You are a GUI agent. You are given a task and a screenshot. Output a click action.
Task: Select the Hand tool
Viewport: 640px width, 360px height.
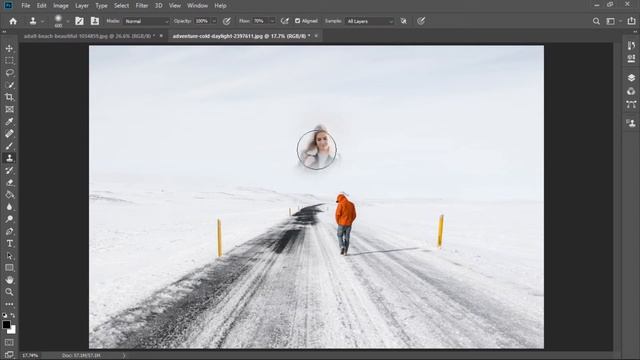pyautogui.click(x=9, y=280)
